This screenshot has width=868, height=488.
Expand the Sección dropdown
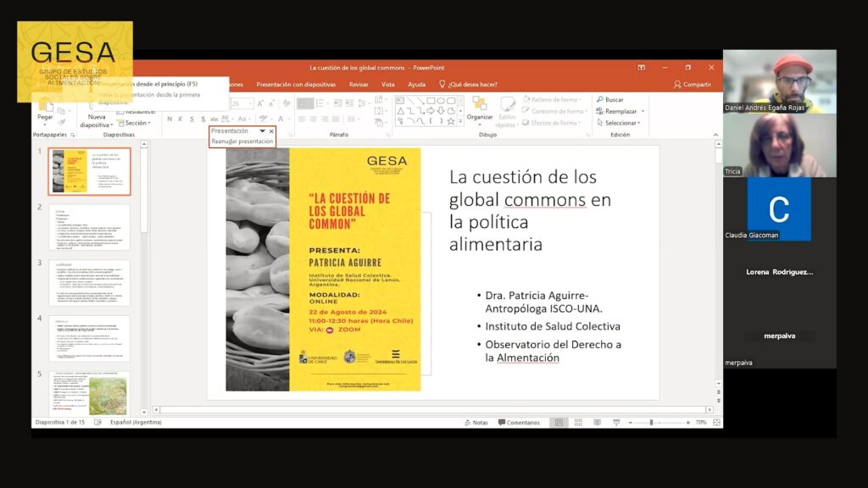137,124
